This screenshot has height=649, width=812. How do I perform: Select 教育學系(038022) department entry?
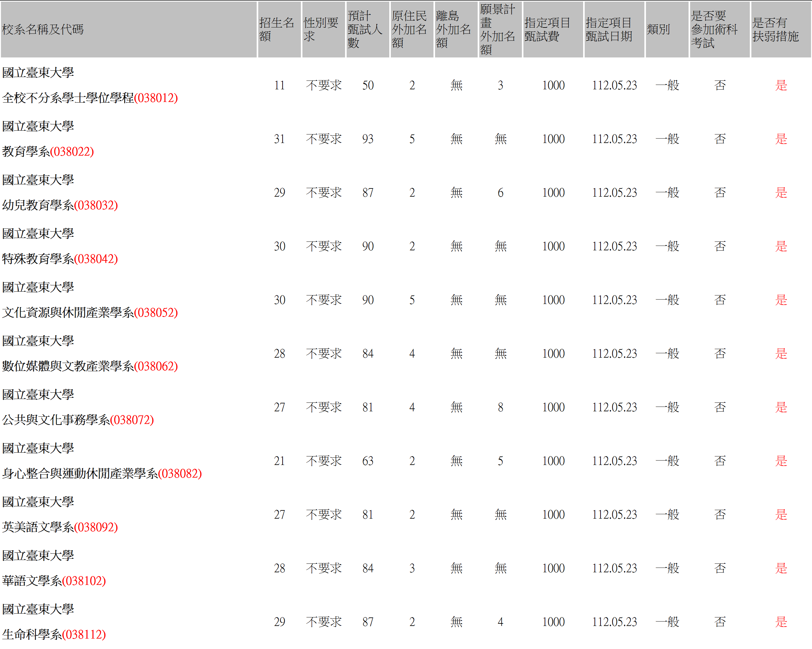[48, 152]
